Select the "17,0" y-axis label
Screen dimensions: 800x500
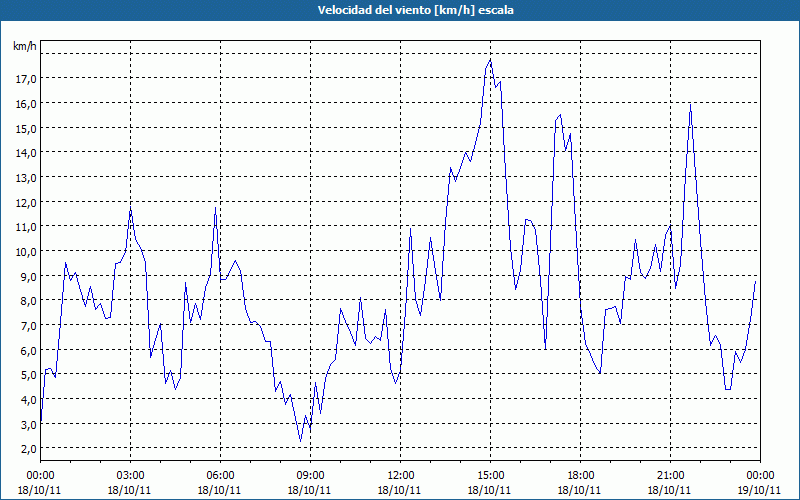click(x=26, y=79)
